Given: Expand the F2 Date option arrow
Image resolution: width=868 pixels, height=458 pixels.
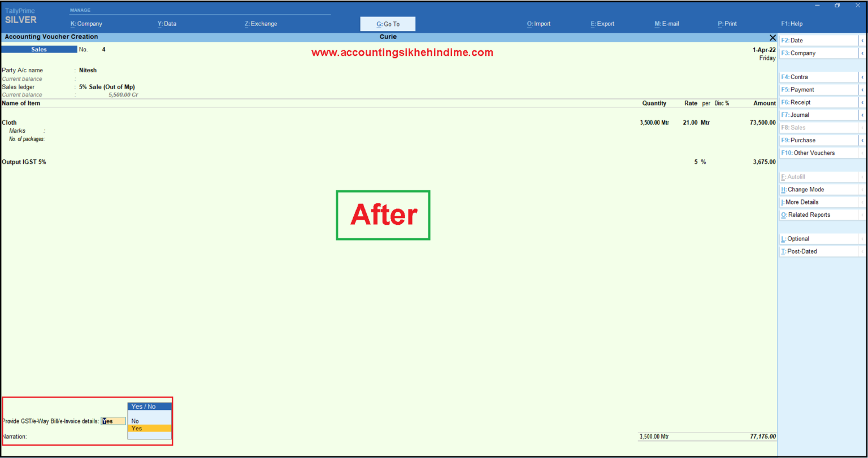Looking at the screenshot, I should coord(862,40).
